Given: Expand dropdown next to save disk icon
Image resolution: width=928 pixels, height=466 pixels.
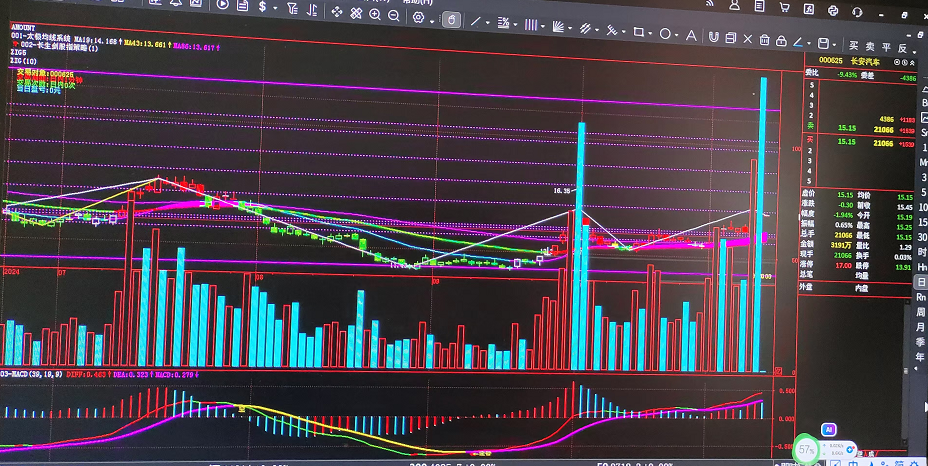Looking at the screenshot, I should [x=834, y=46].
